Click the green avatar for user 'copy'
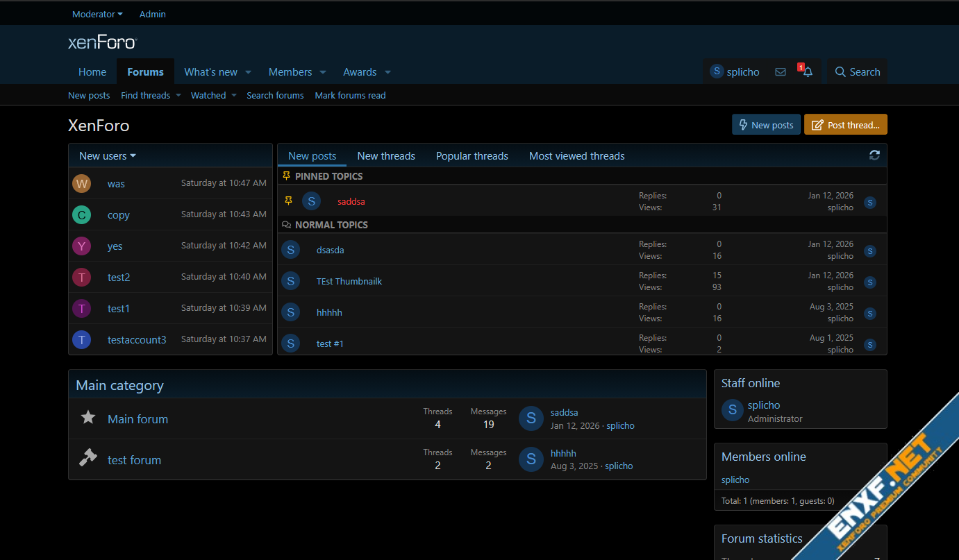This screenshot has height=560, width=959. (x=82, y=215)
